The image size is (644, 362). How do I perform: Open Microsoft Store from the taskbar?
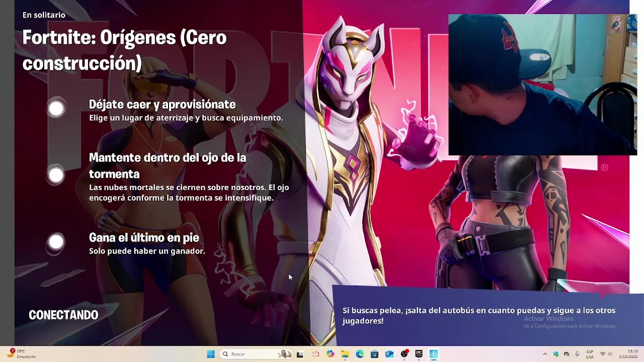coord(374,354)
